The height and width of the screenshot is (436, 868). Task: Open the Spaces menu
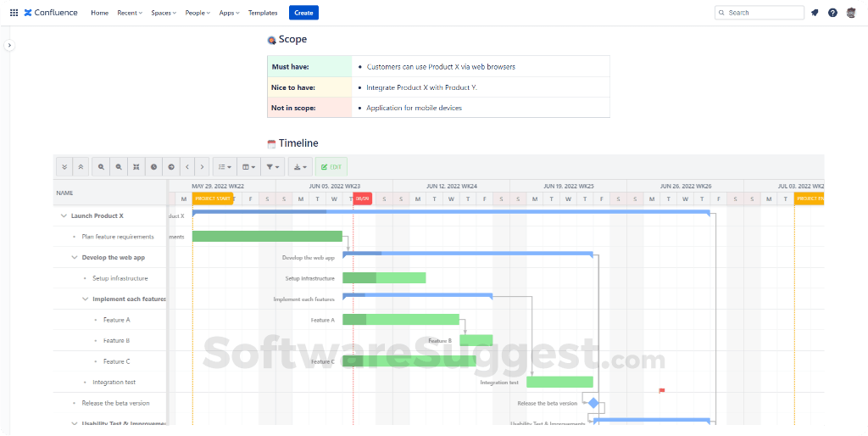(x=164, y=13)
